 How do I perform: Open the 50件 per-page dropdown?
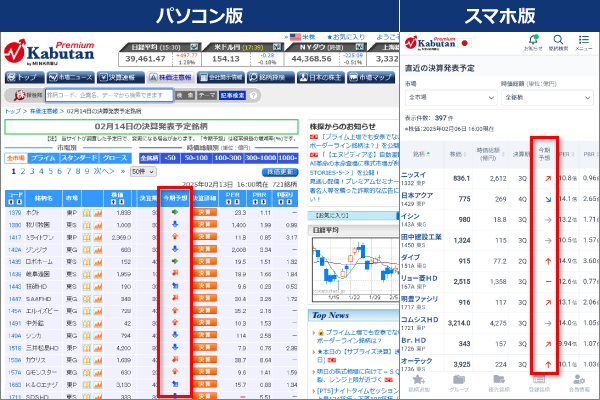pyautogui.click(x=143, y=172)
